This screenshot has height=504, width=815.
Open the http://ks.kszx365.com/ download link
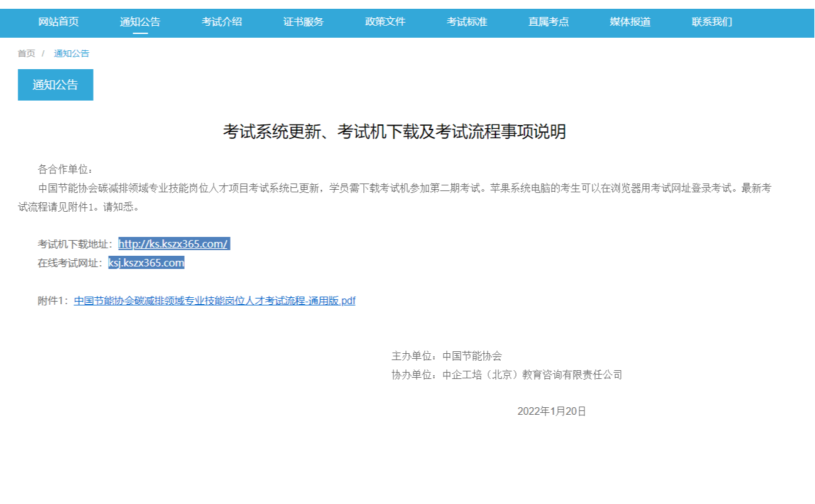(174, 244)
